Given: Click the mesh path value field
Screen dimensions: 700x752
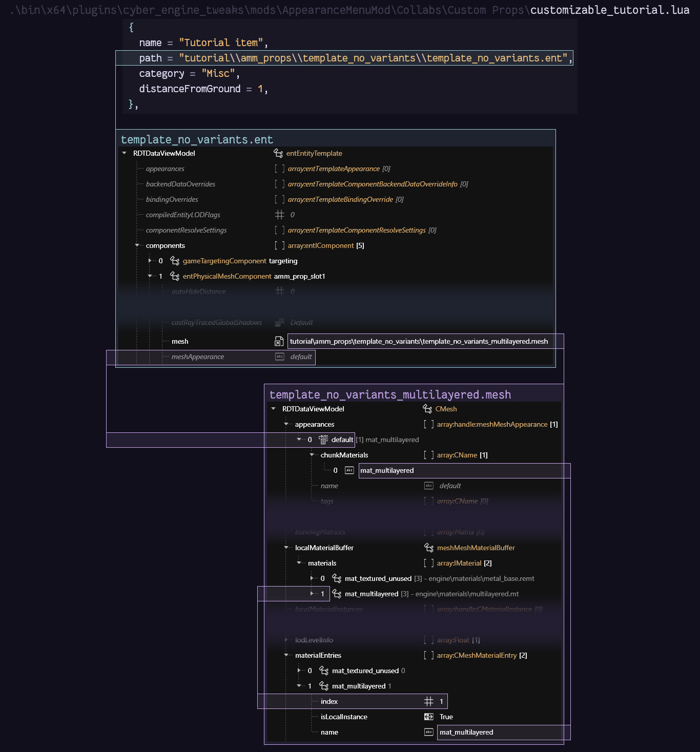Looking at the screenshot, I should (x=419, y=342).
